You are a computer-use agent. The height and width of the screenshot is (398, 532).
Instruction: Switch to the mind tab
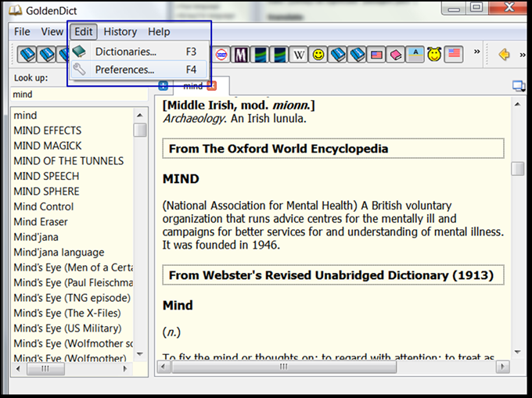(x=193, y=86)
